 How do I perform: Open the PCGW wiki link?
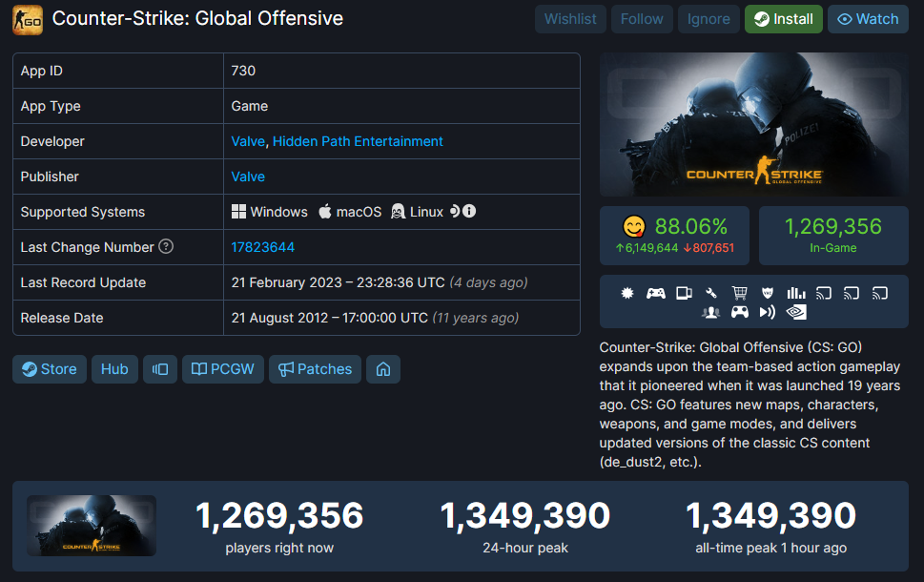pyautogui.click(x=223, y=369)
